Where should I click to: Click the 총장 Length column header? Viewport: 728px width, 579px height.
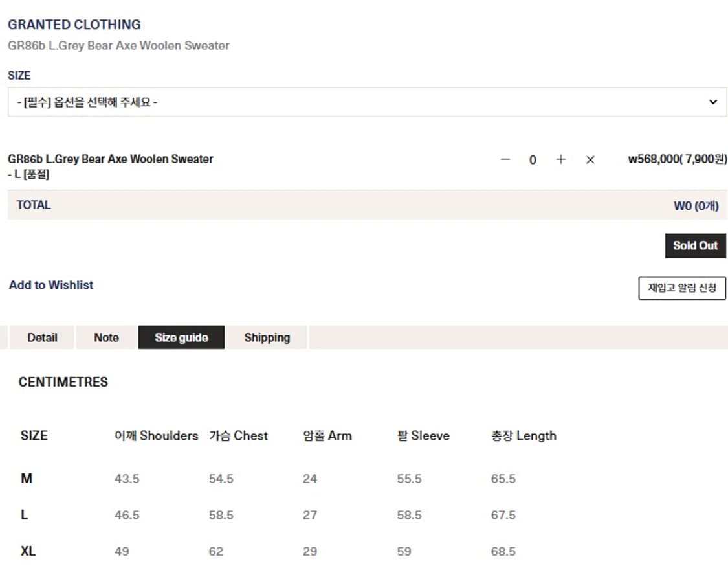pyautogui.click(x=524, y=436)
